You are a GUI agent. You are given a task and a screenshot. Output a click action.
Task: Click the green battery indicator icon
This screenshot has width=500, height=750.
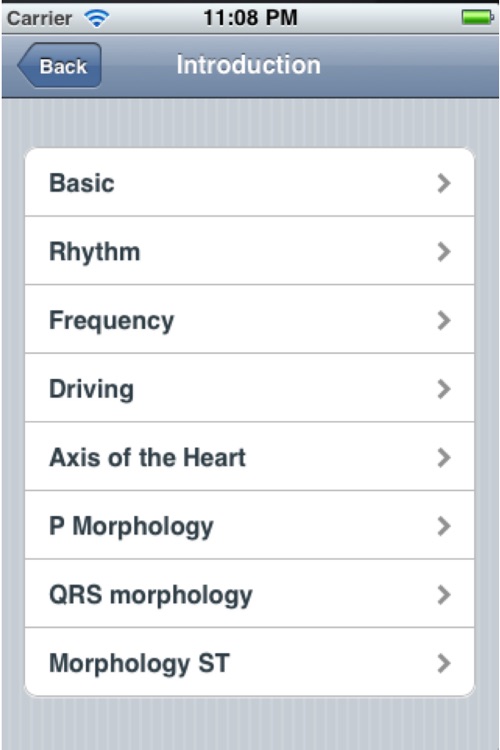click(x=478, y=18)
